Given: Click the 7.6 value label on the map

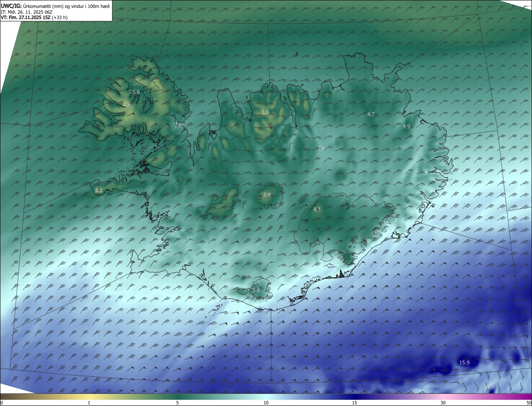Looking at the screenshot, I should click(x=321, y=149).
